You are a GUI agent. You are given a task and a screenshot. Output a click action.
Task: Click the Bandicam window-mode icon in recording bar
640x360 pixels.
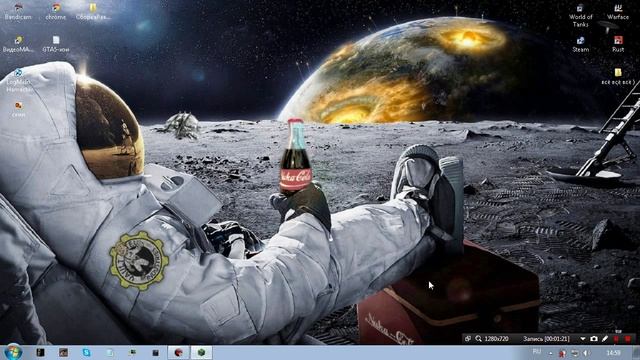(468, 339)
